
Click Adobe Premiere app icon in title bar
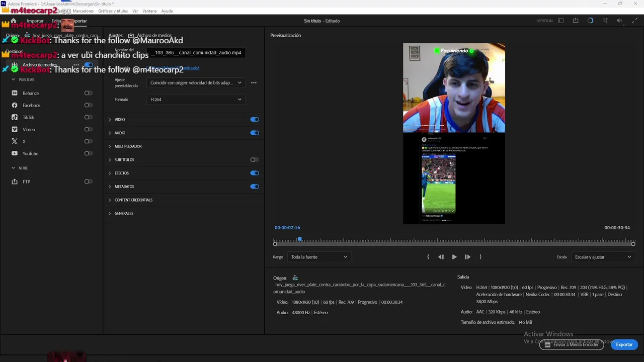4,4
